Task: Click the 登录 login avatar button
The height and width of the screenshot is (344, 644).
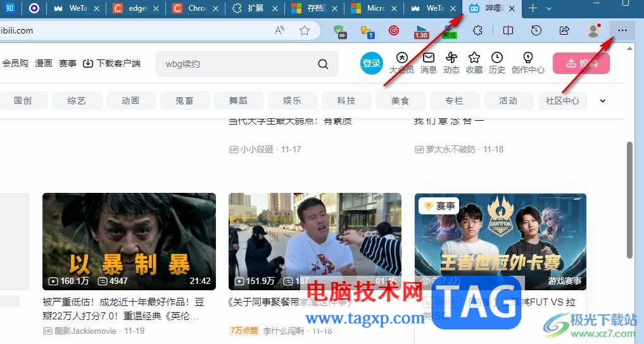Action: [372, 63]
